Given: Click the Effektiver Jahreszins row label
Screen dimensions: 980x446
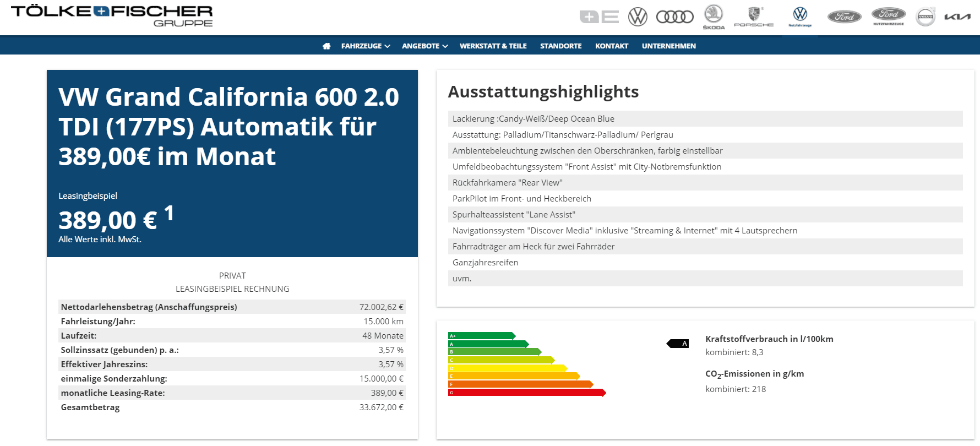Looking at the screenshot, I should pyautogui.click(x=104, y=365).
